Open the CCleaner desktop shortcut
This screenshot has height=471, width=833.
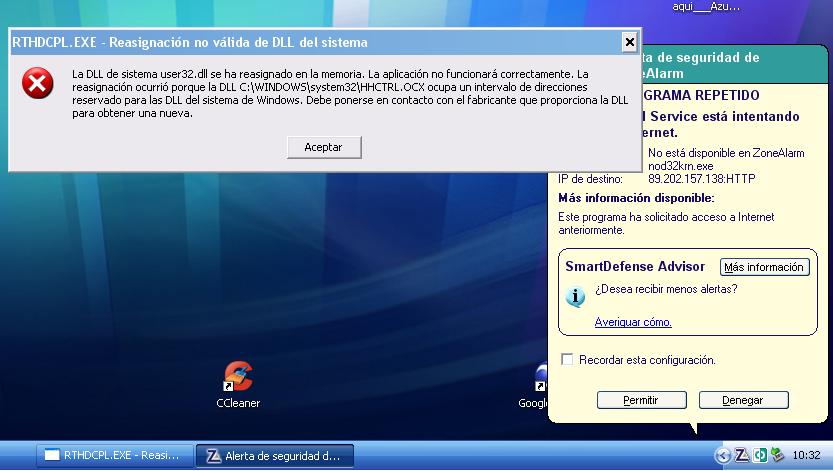pos(238,384)
